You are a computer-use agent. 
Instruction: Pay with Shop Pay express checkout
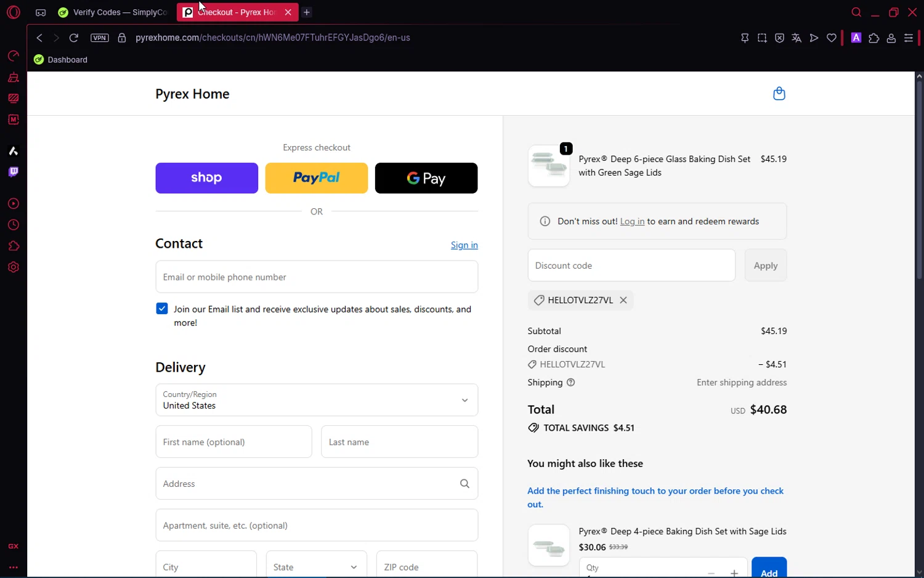[x=206, y=178]
